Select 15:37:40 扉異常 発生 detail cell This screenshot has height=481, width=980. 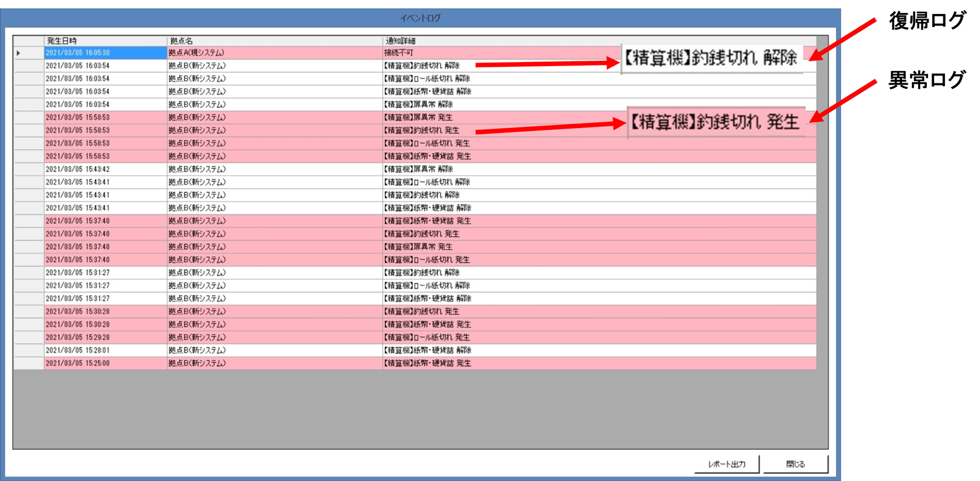click(x=599, y=247)
